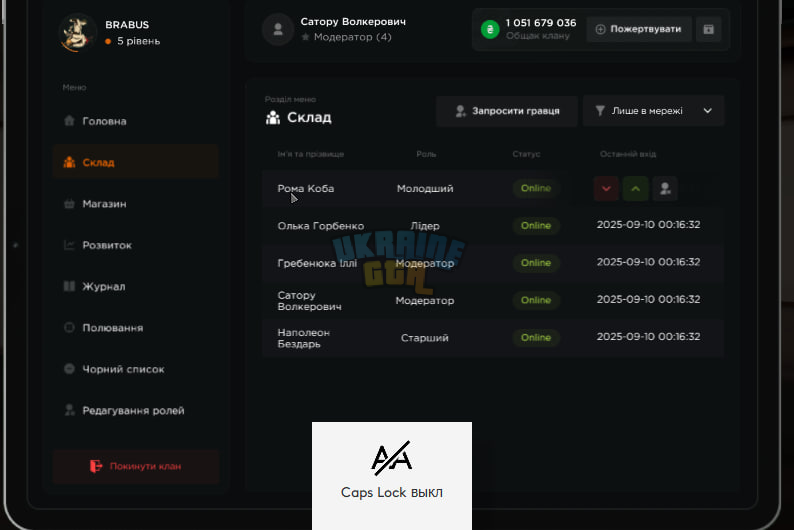Select the Гребенюка Іллі member name
The width and height of the screenshot is (794, 530).
pos(317,263)
